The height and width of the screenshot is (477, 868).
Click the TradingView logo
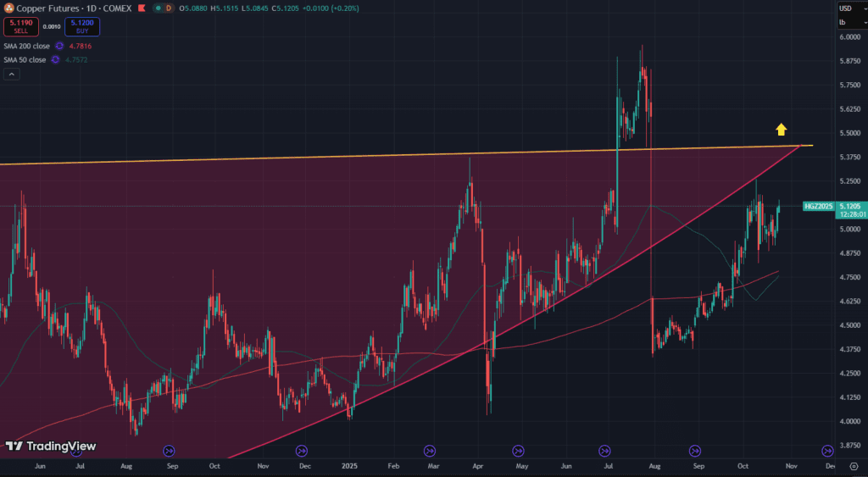(50, 446)
